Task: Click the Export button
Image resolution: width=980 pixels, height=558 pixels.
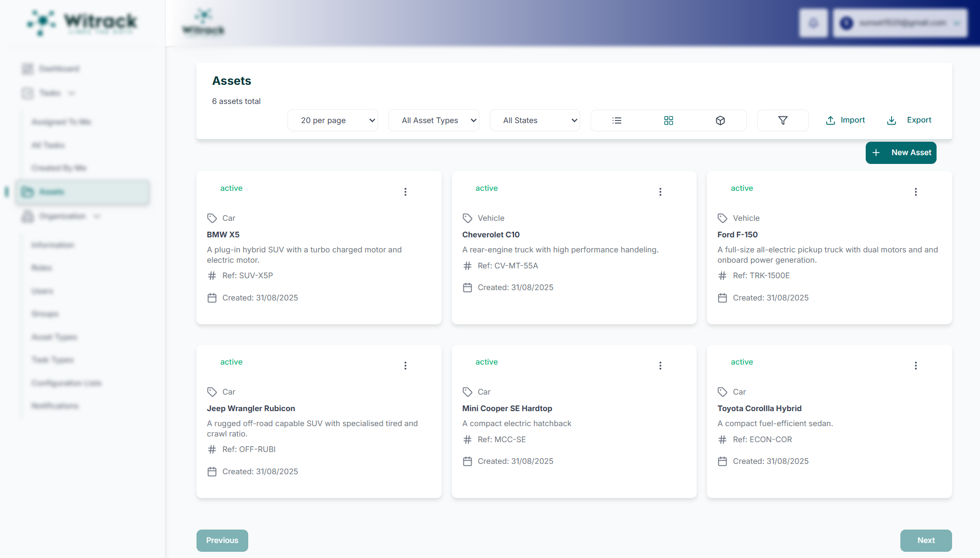Action: (909, 120)
